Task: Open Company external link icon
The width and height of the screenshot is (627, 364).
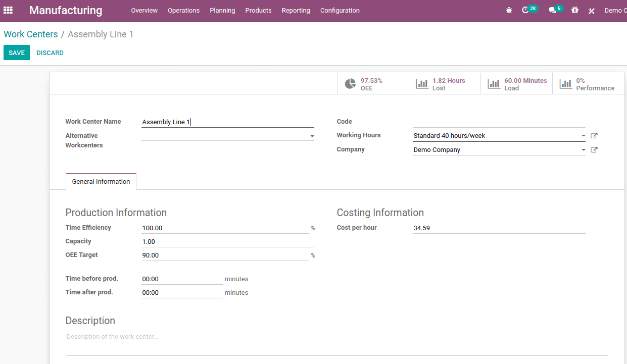Action: pos(594,150)
